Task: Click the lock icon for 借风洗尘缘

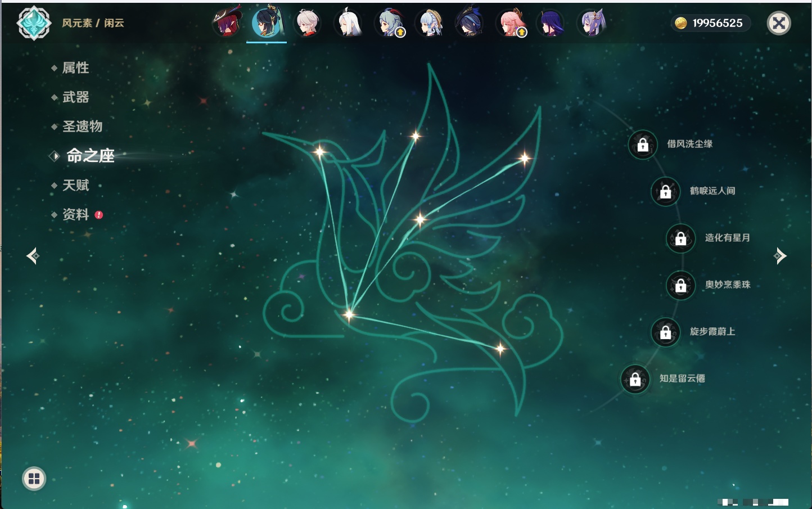Action: [x=643, y=145]
